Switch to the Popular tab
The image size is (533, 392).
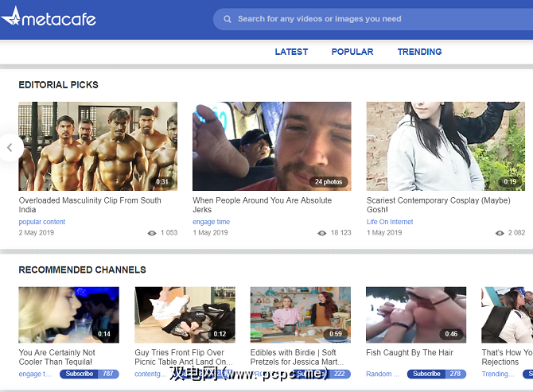(352, 52)
